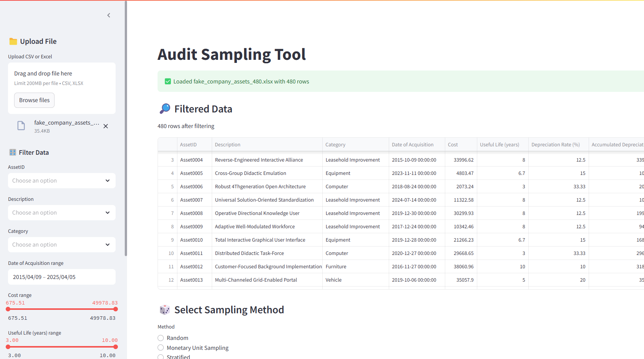Click 'Multi-Channeled Grid-Enabled Portal' cell
644x359 pixels.
click(267, 280)
